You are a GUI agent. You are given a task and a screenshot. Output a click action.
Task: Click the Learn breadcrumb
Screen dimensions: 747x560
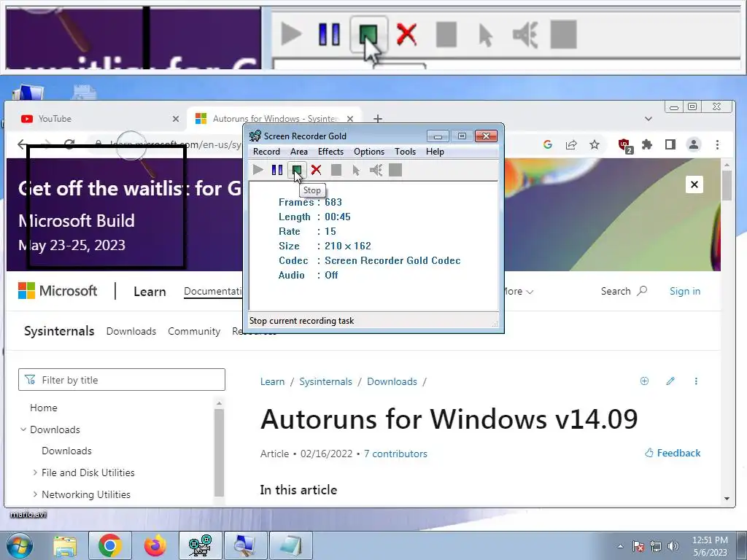pos(272,381)
